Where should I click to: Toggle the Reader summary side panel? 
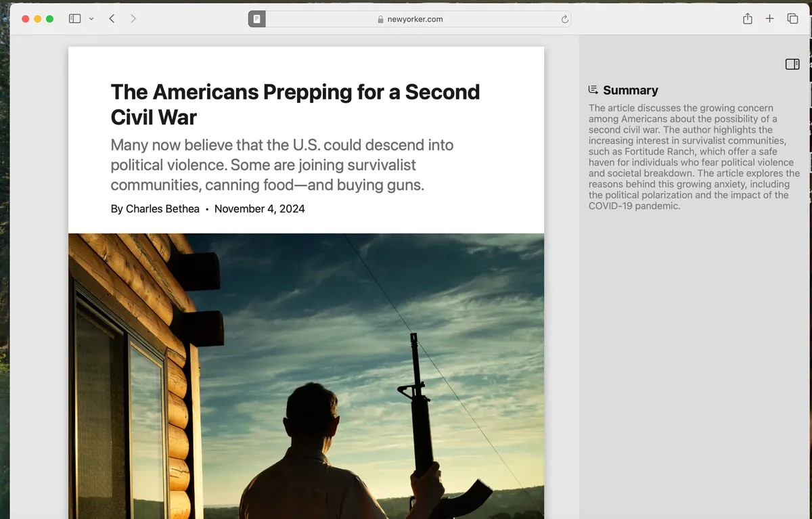click(792, 64)
